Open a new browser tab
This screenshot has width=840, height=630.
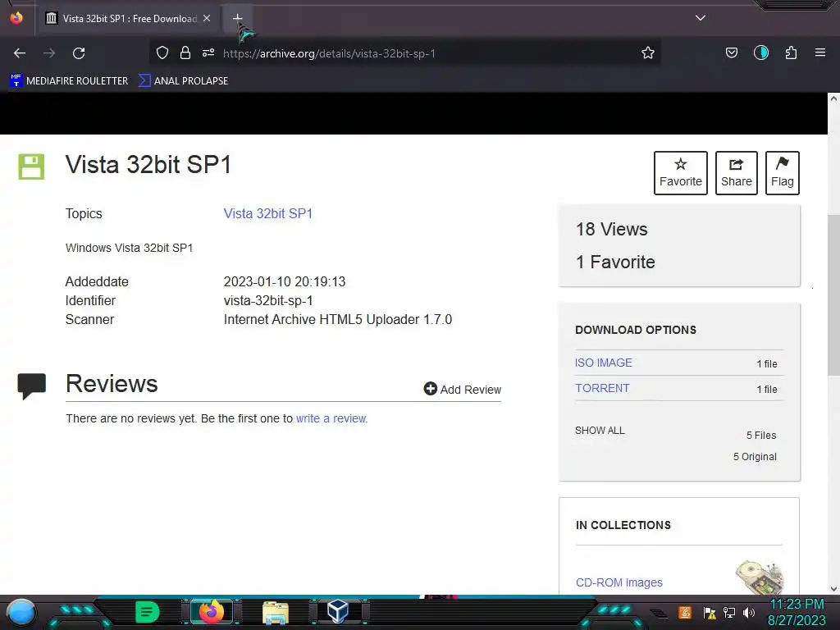[x=237, y=18]
